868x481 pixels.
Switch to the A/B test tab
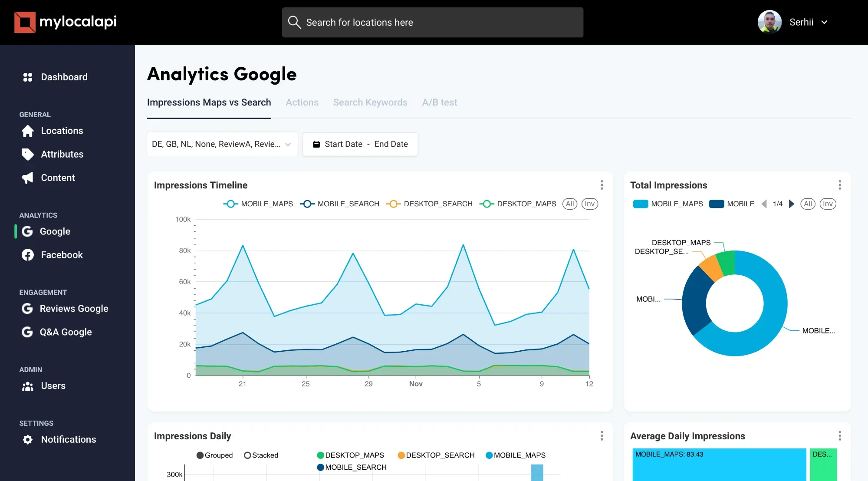point(440,102)
